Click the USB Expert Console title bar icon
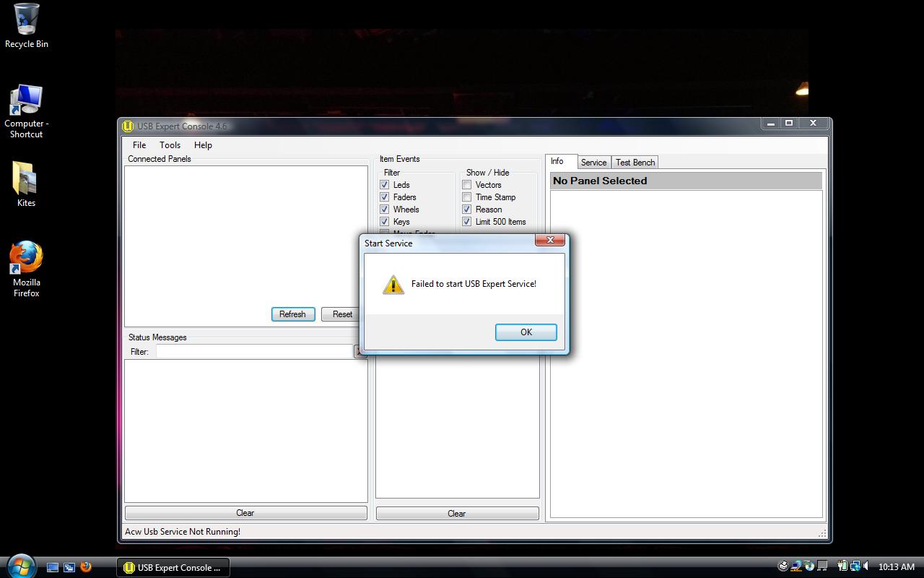This screenshot has height=578, width=924. pyautogui.click(x=128, y=126)
